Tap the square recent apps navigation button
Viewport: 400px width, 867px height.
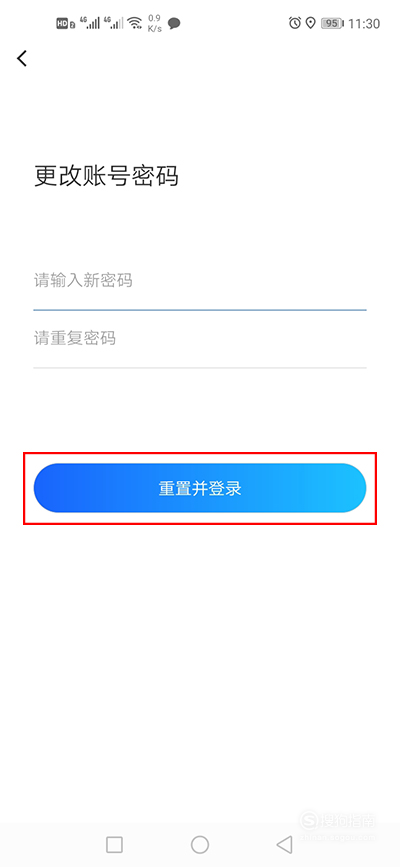click(114, 844)
